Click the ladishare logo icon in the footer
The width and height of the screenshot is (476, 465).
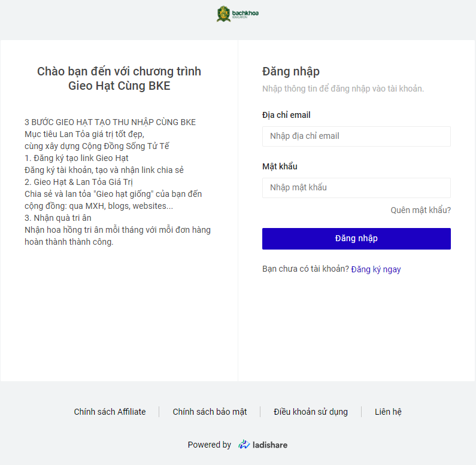[244, 445]
